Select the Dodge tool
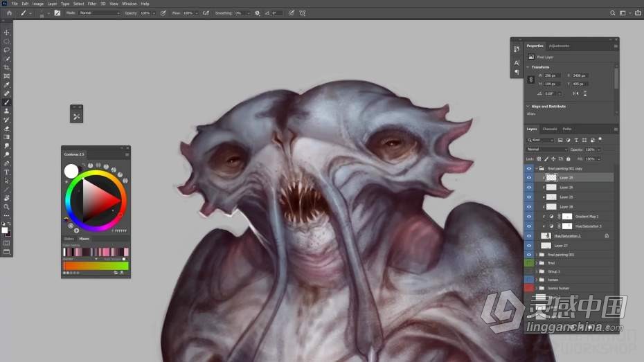Image resolution: width=644 pixels, height=362 pixels. coord(6,155)
